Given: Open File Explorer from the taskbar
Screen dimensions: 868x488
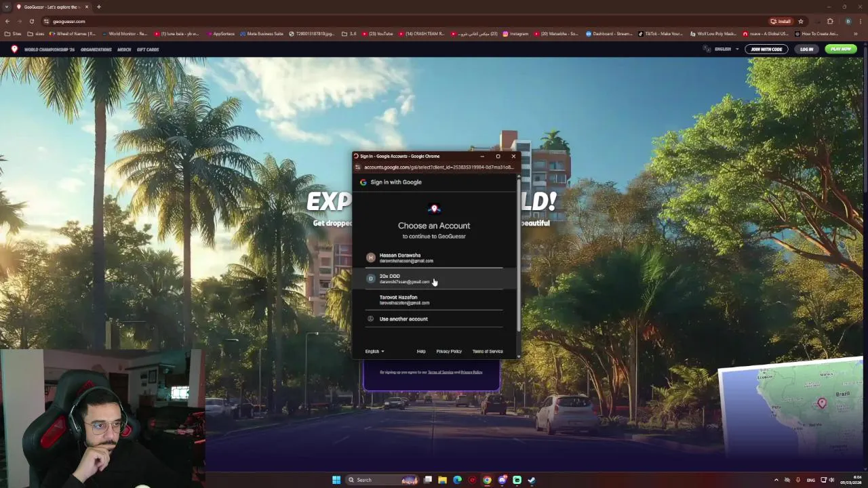Looking at the screenshot, I should click(x=442, y=480).
